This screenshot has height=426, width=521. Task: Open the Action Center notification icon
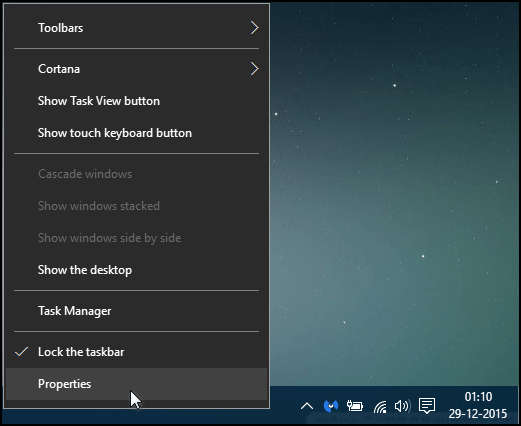(x=427, y=405)
